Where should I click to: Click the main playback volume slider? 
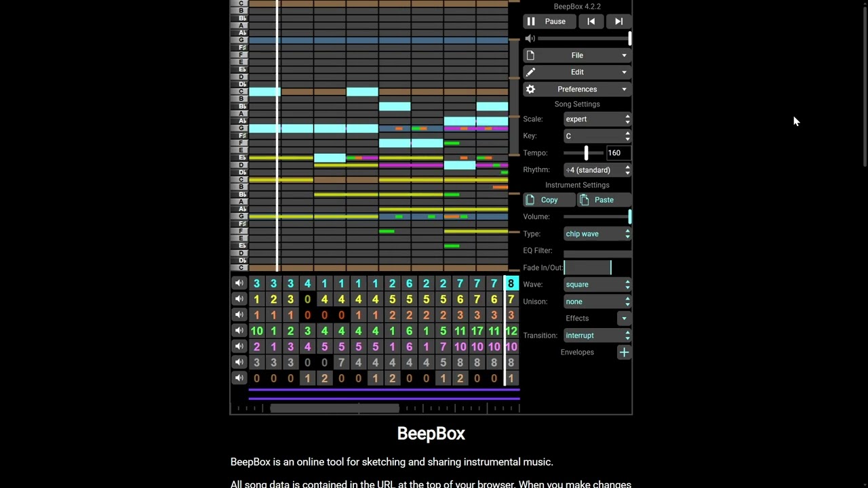585,39
